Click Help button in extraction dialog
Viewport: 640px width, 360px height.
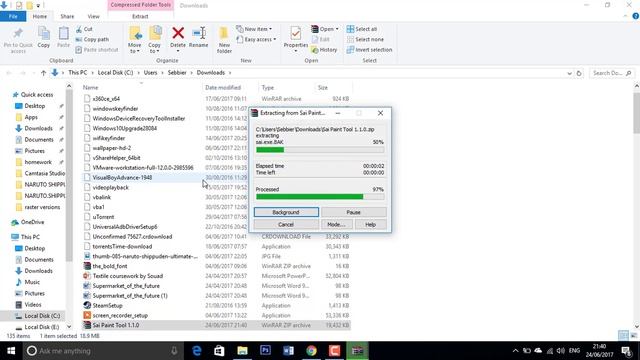(x=370, y=224)
